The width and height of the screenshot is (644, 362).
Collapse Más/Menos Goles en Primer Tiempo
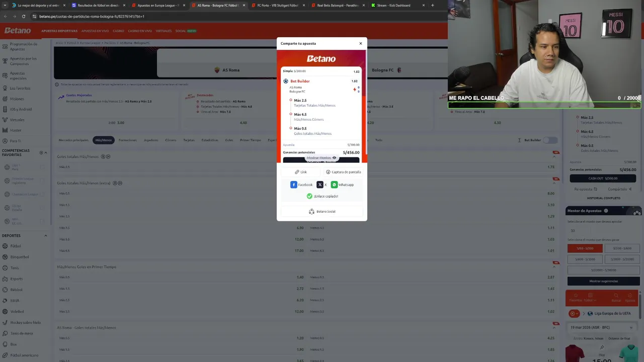(x=554, y=267)
